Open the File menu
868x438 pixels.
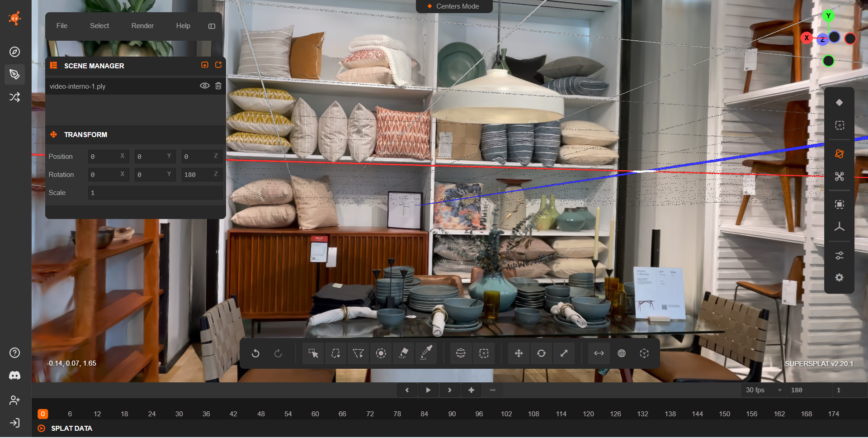62,26
